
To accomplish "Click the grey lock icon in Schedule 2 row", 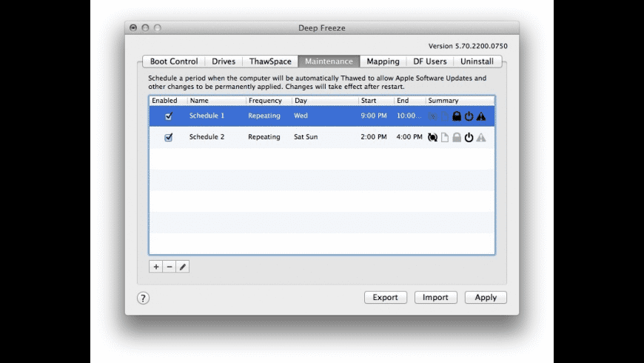I will coord(456,137).
